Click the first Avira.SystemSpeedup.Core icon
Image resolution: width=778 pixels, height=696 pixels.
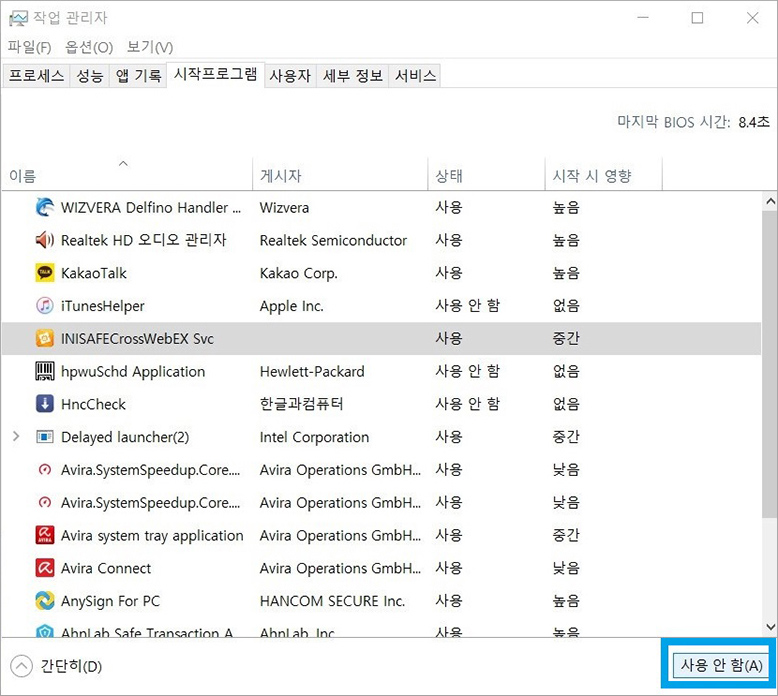click(x=45, y=469)
